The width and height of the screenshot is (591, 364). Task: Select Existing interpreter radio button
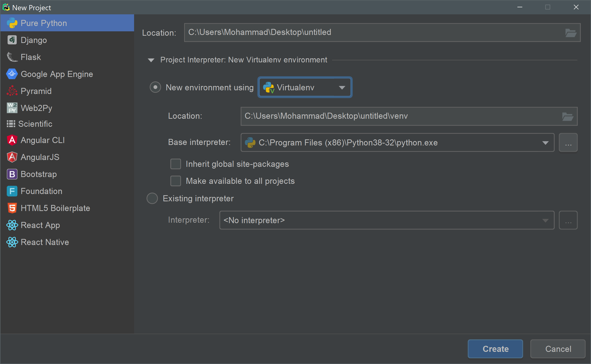(x=152, y=198)
